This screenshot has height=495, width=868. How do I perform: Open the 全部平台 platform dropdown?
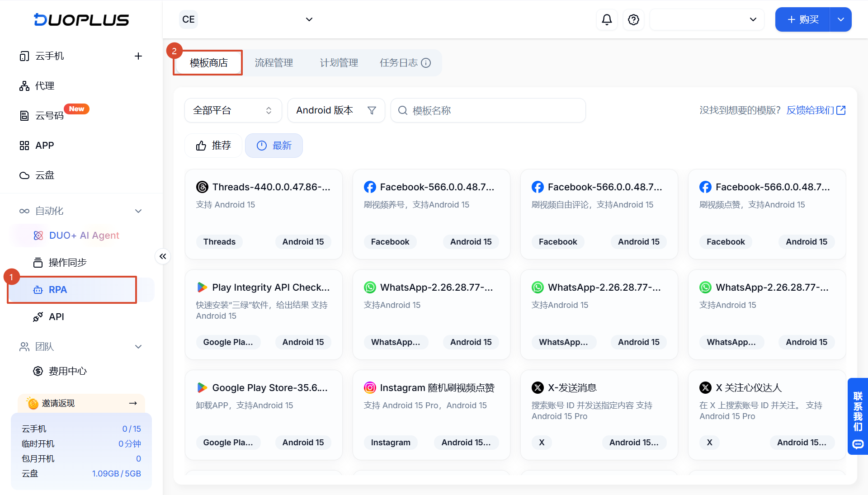(233, 110)
